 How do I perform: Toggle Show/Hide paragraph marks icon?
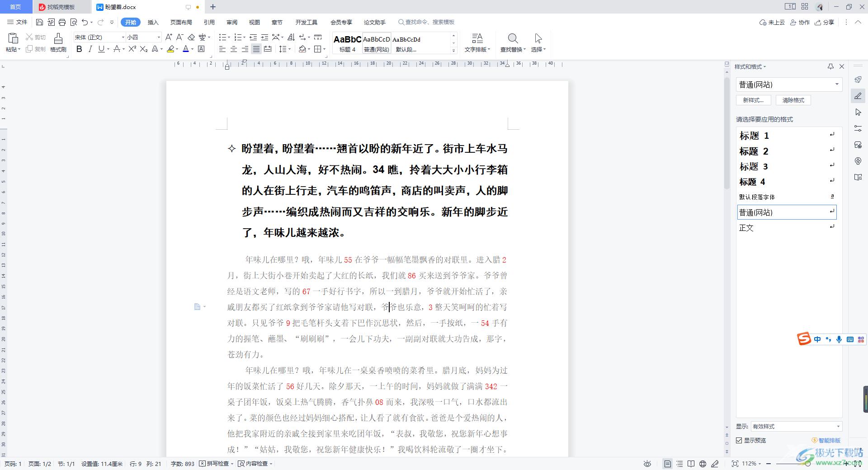point(302,37)
